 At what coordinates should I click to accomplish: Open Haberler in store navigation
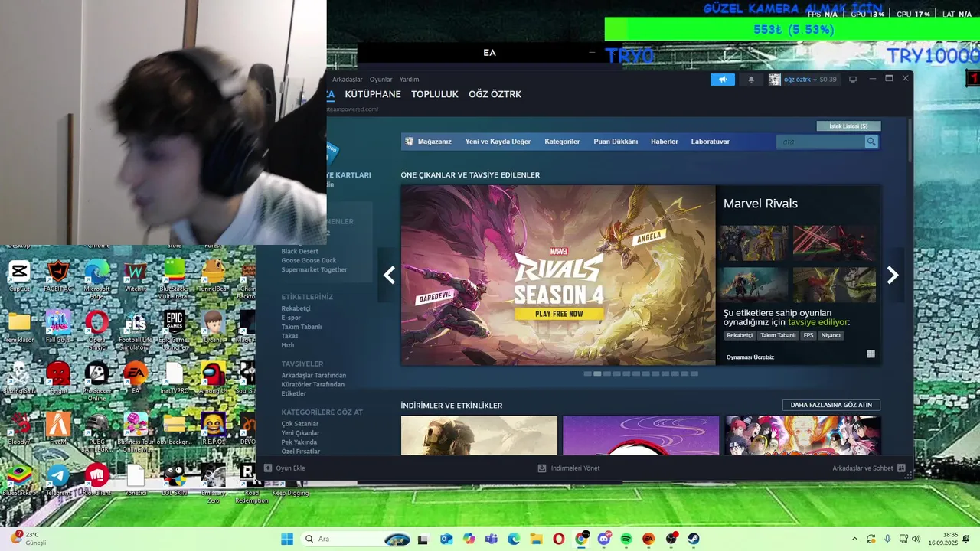tap(665, 142)
